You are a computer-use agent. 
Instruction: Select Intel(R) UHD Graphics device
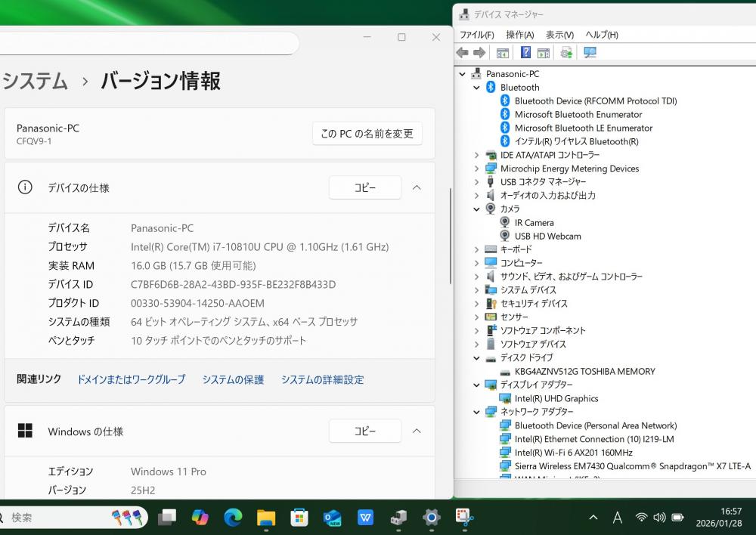pos(556,398)
